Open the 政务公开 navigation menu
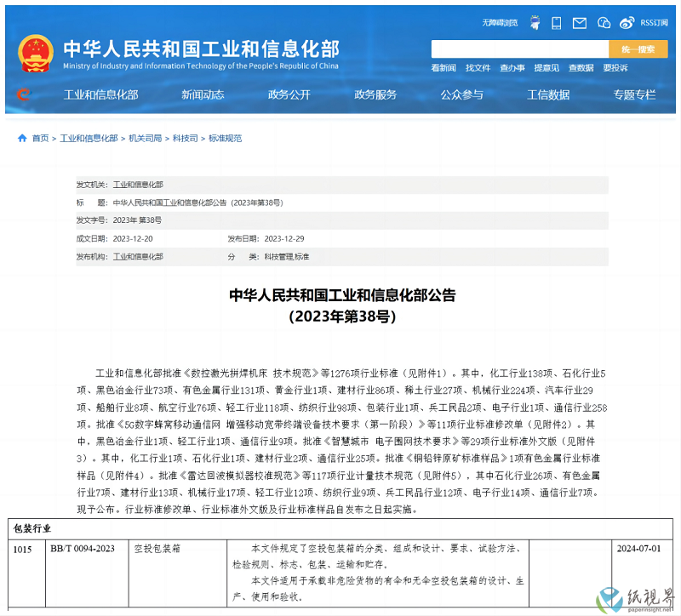This screenshot has width=681, height=616. tap(289, 94)
